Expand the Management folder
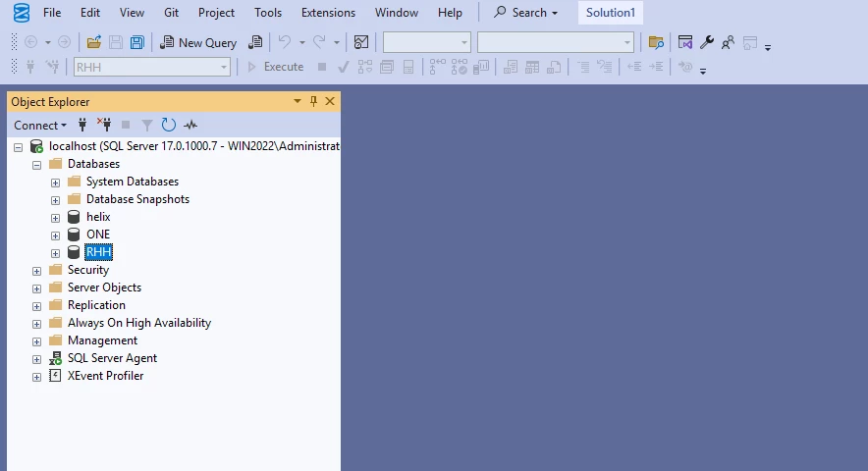The width and height of the screenshot is (868, 471). click(x=36, y=342)
